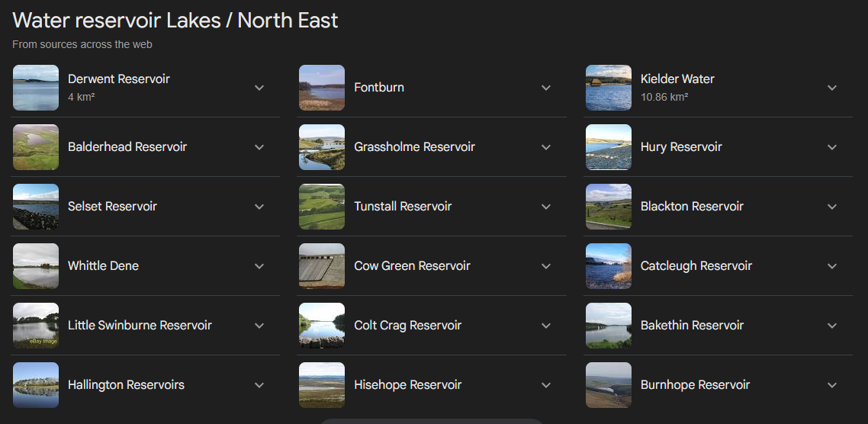Open the Tunstall Reservoir dropdown chevron
868x424 pixels.
(546, 207)
